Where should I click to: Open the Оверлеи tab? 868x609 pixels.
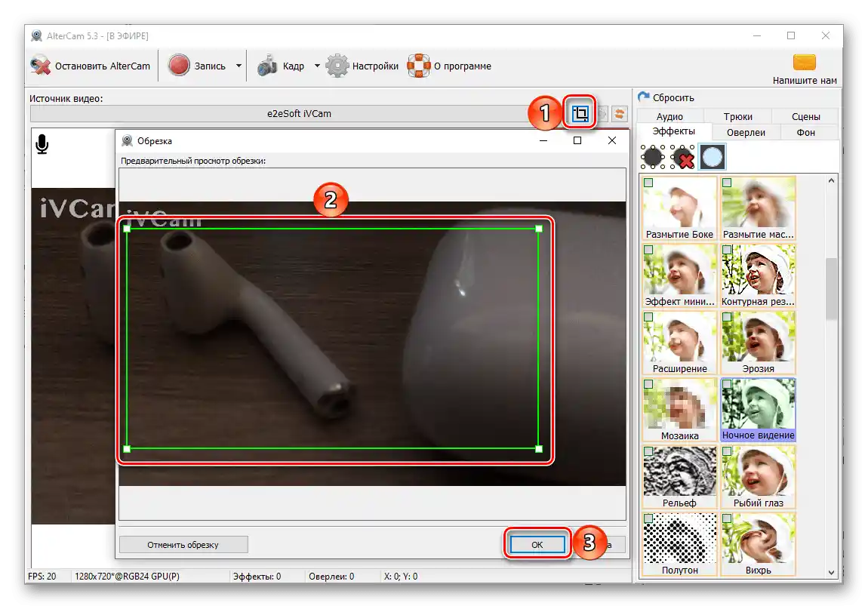point(746,132)
